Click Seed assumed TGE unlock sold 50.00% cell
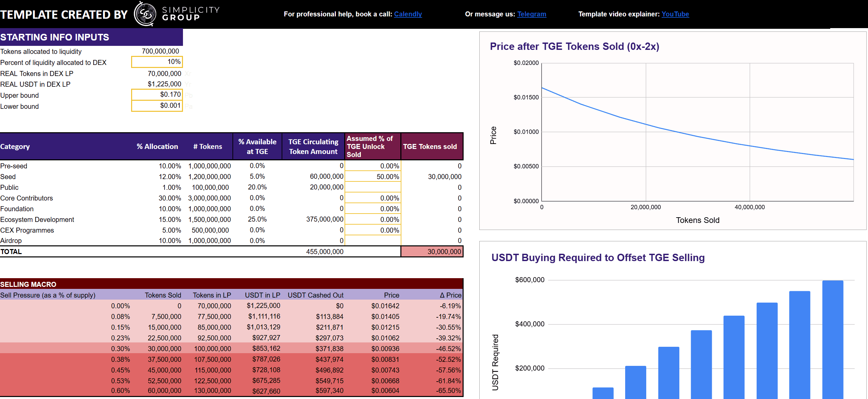Screen dimensions: 868x399 [373, 176]
